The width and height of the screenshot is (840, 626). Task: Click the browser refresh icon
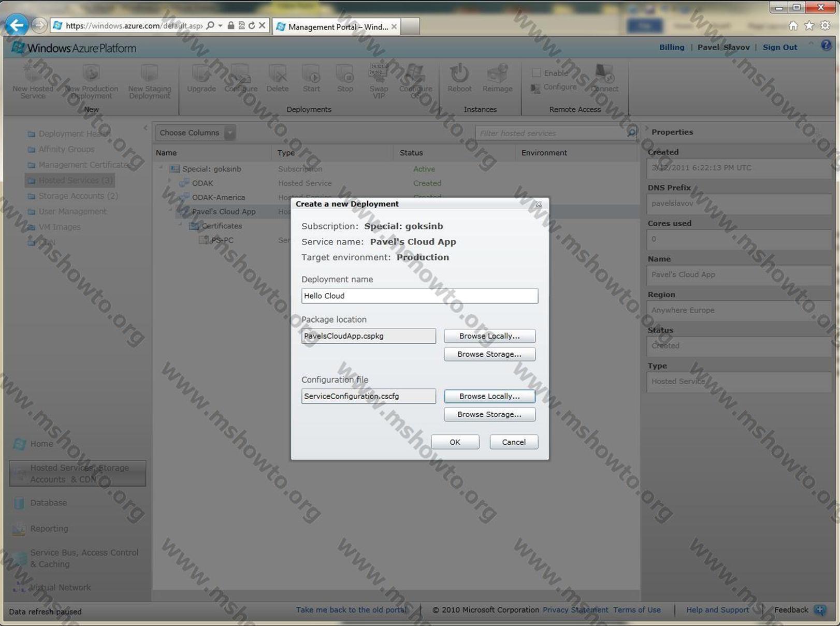252,25
